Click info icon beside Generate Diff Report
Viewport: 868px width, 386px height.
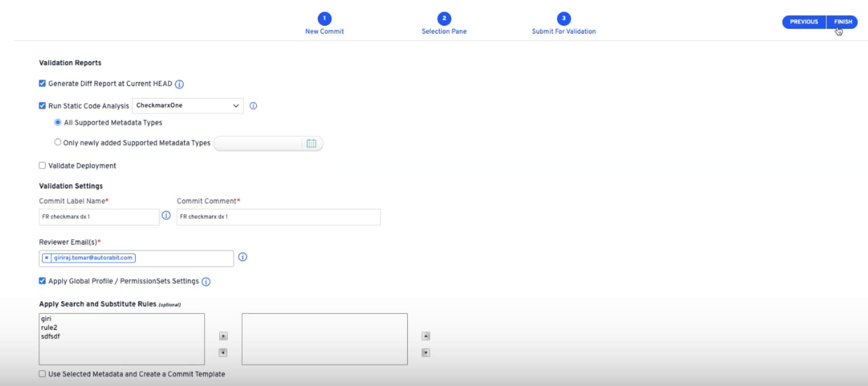[179, 84]
